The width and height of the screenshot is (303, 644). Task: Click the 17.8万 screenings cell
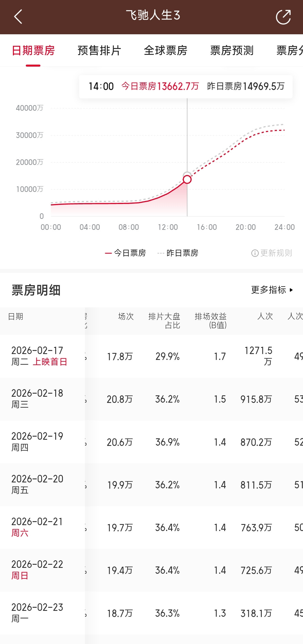coord(120,357)
